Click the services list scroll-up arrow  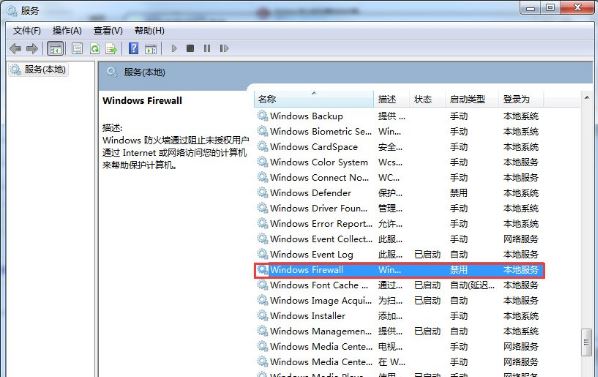click(587, 98)
